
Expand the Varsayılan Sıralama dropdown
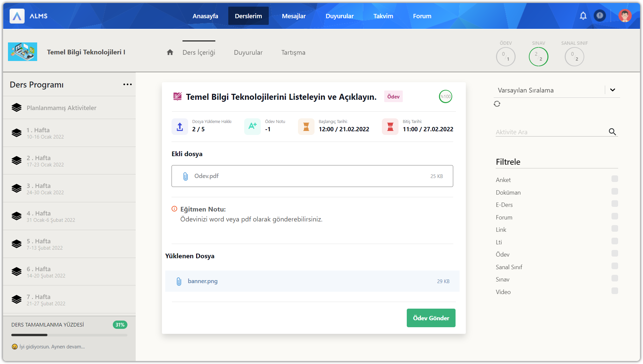tap(612, 90)
